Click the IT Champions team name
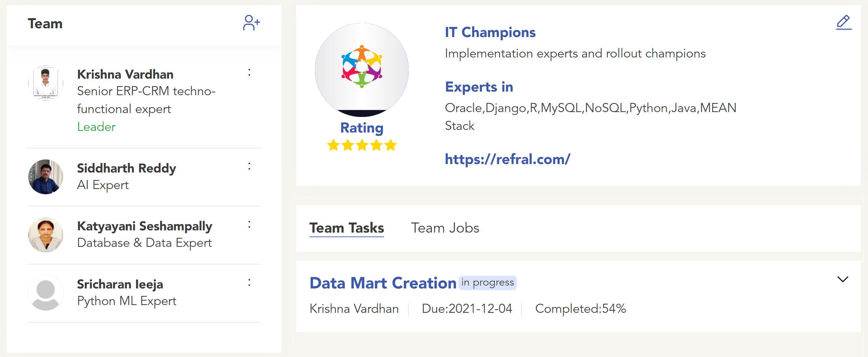Screen dimensions: 868x357 pos(490,32)
